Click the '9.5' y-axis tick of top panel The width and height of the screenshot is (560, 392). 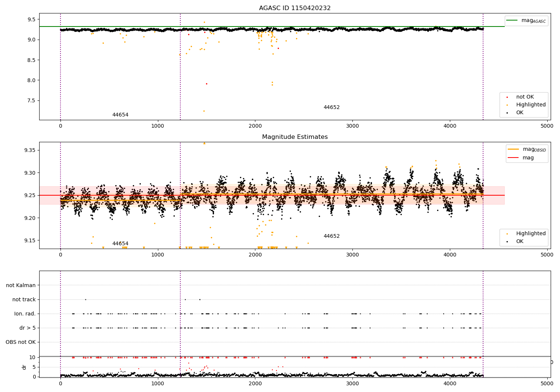tap(32, 19)
